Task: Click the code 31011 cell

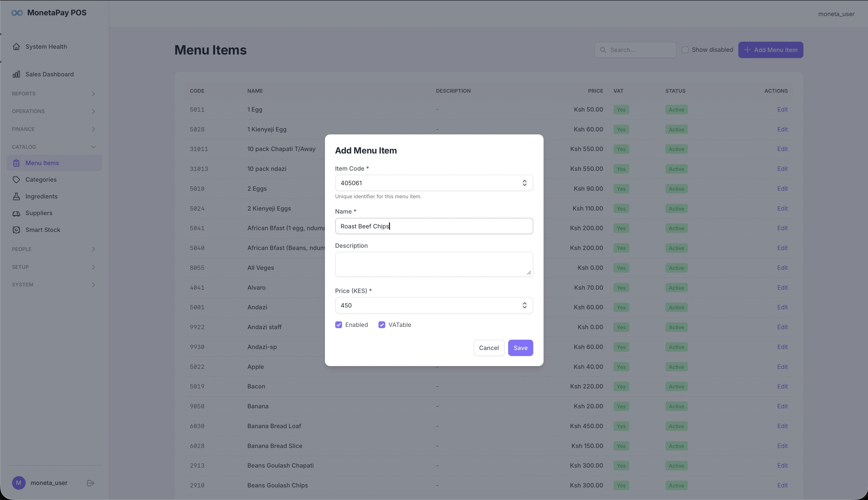Action: [199, 149]
